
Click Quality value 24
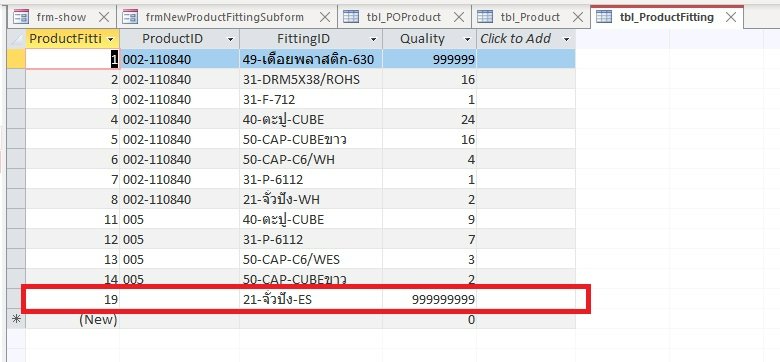point(430,120)
